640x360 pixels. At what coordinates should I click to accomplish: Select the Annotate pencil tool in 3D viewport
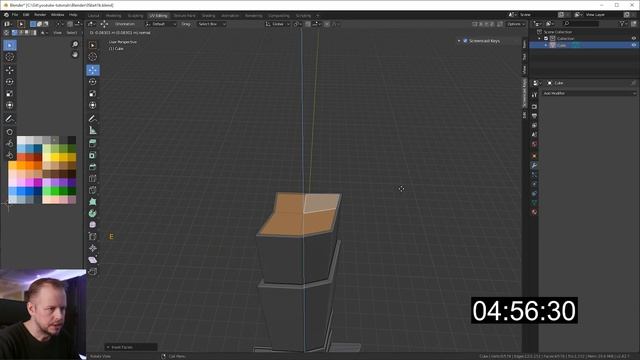(93, 118)
